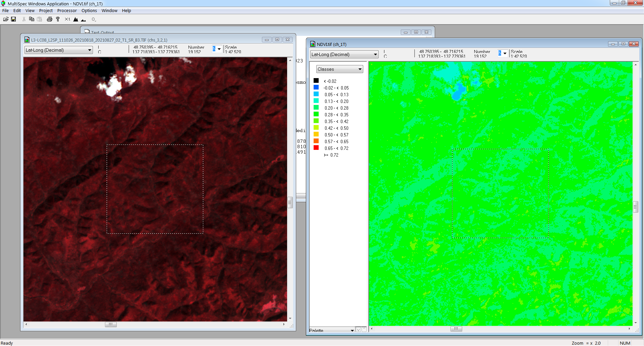Click the blue -0.02–0.05 legend color swatch

tap(316, 88)
